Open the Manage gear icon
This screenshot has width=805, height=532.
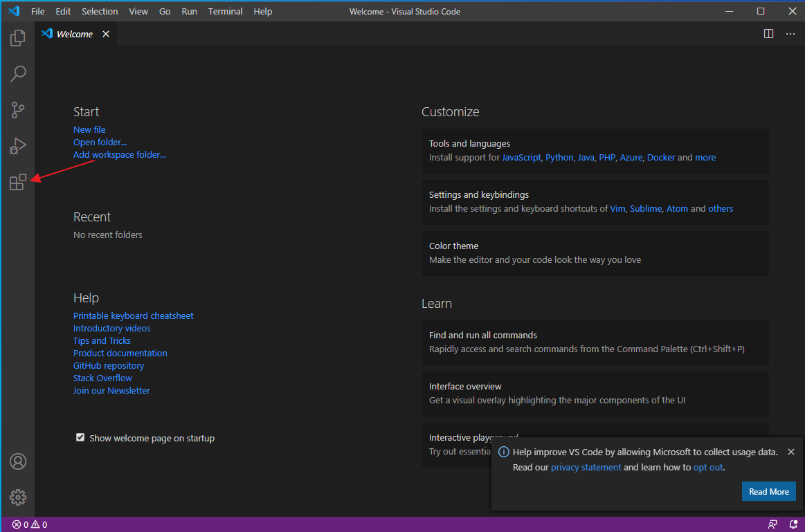click(x=18, y=497)
